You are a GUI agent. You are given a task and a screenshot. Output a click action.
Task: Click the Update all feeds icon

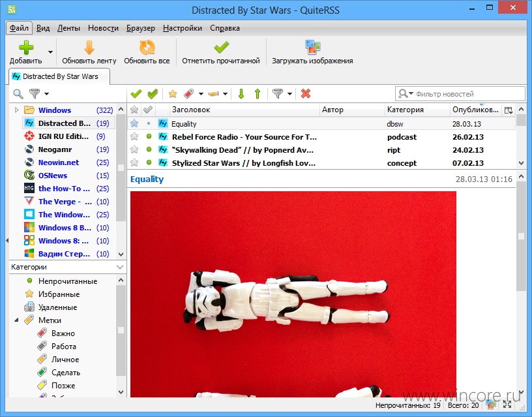(x=147, y=48)
